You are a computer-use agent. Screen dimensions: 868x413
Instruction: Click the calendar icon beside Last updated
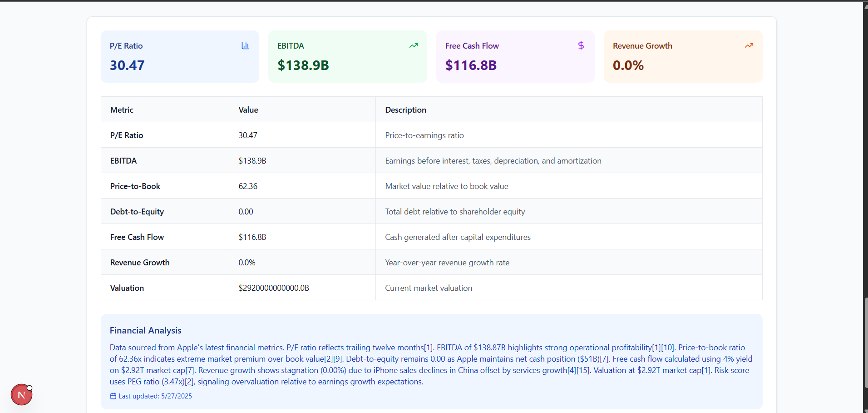113,396
